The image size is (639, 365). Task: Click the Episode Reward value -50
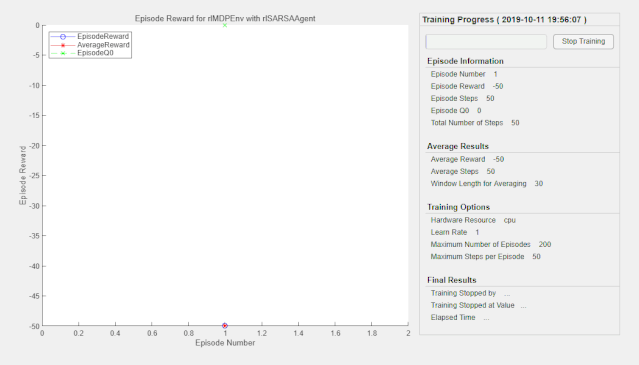(498, 86)
